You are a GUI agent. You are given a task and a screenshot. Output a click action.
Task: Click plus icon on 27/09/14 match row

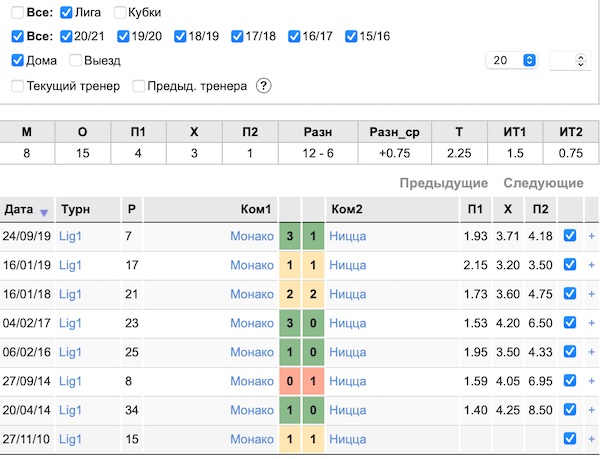coord(591,381)
